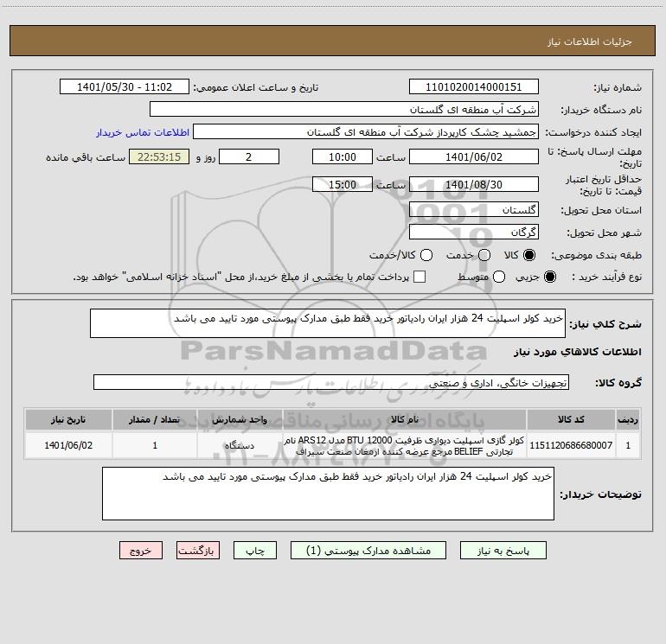This screenshot has width=666, height=644.
Task: Select the کالا/خدمت radio button
Action: [426, 255]
